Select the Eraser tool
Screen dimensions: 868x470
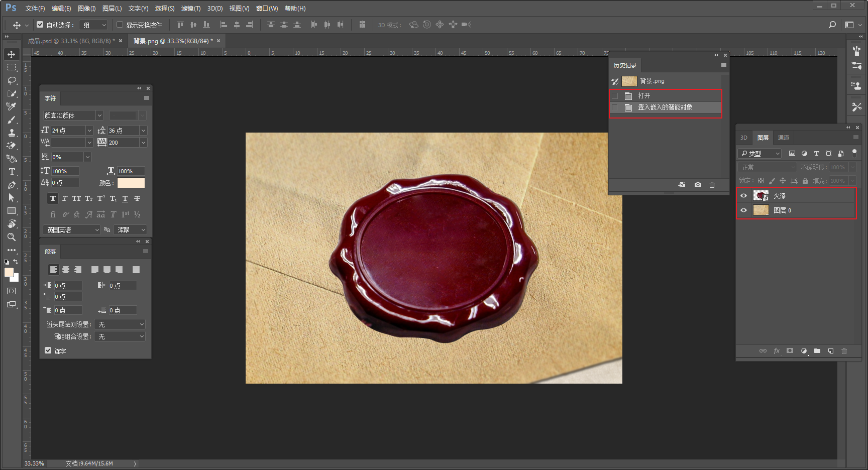(x=12, y=146)
